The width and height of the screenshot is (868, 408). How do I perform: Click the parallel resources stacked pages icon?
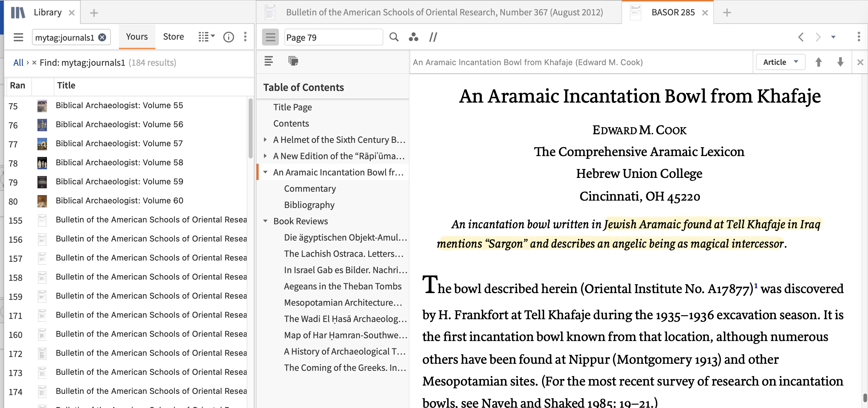(x=293, y=61)
